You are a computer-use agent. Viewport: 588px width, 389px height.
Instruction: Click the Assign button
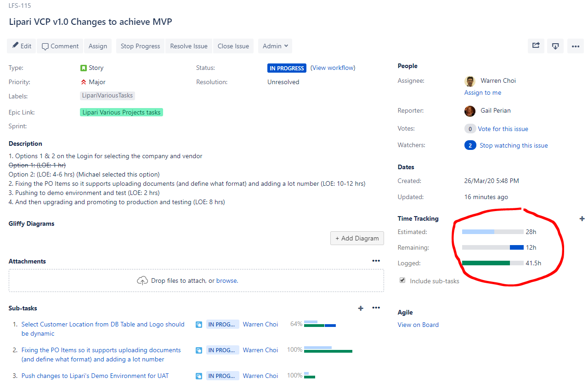[x=98, y=46]
